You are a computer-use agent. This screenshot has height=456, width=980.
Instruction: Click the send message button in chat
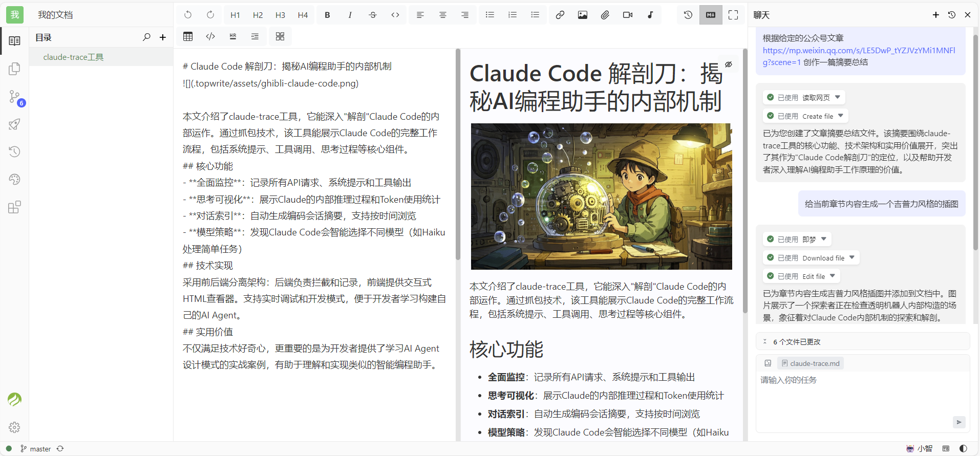click(958, 422)
